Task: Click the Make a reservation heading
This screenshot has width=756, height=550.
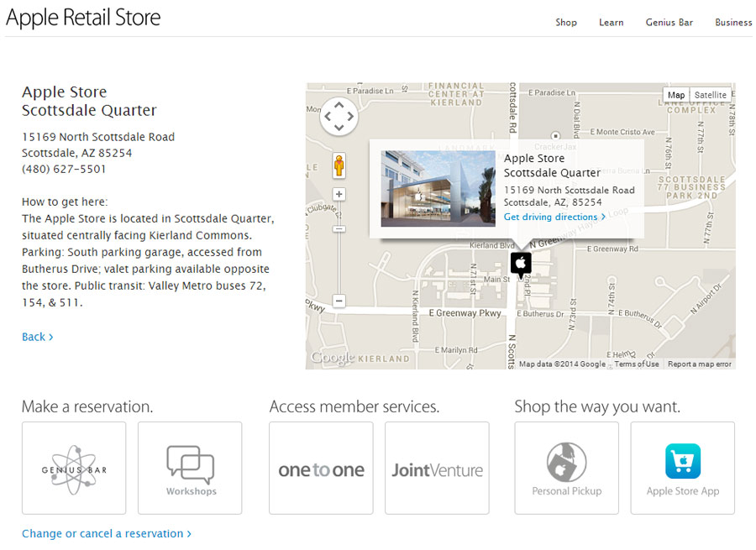Action: click(x=87, y=406)
